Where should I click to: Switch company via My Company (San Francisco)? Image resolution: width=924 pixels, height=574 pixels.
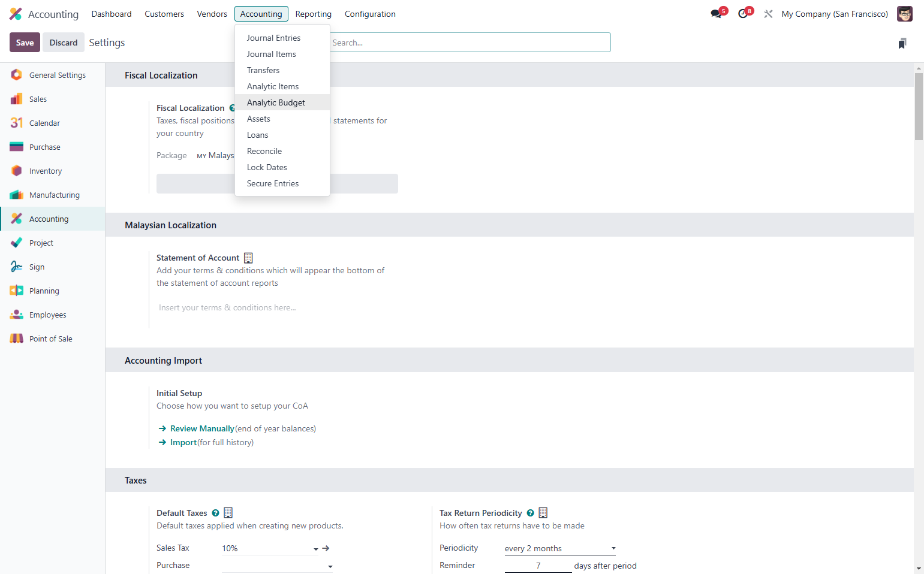coord(835,14)
